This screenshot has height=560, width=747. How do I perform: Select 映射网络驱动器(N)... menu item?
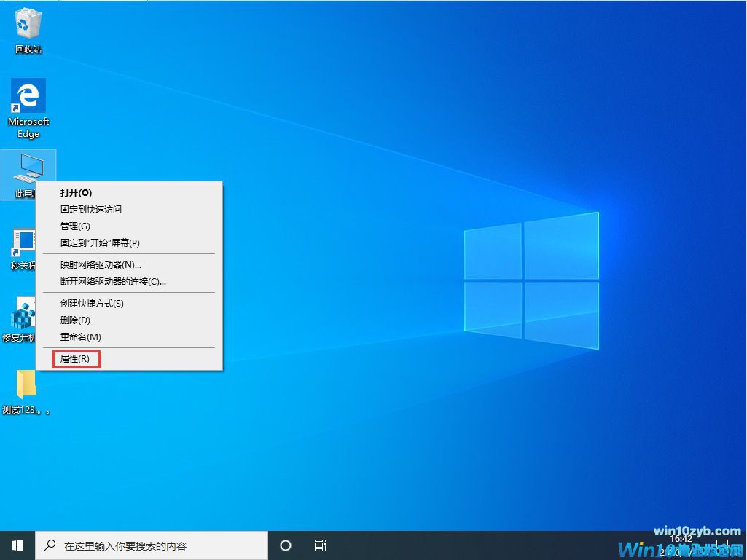click(x=101, y=265)
